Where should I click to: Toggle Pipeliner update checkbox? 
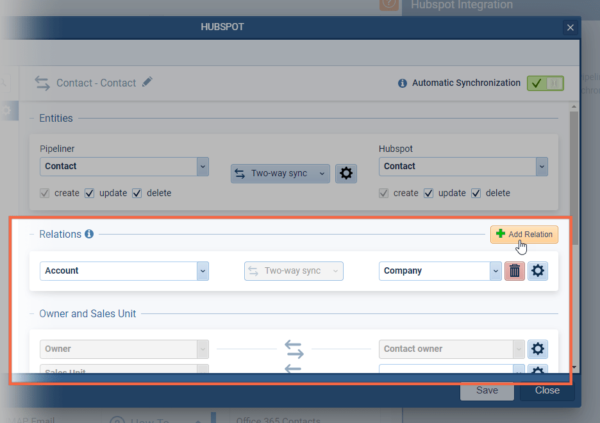(x=90, y=193)
